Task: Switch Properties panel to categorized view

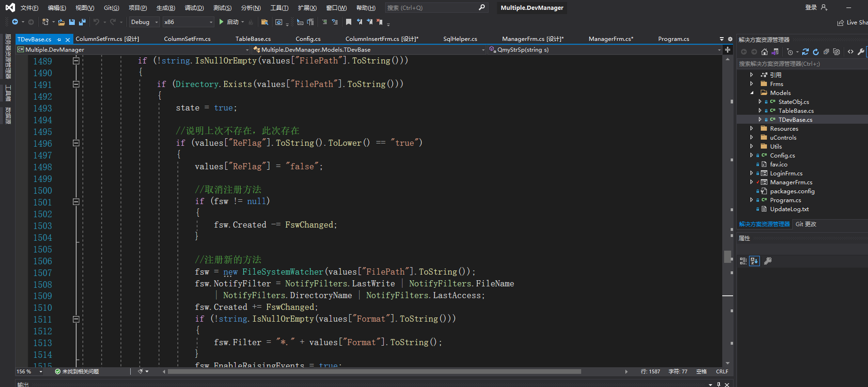Action: [743, 261]
